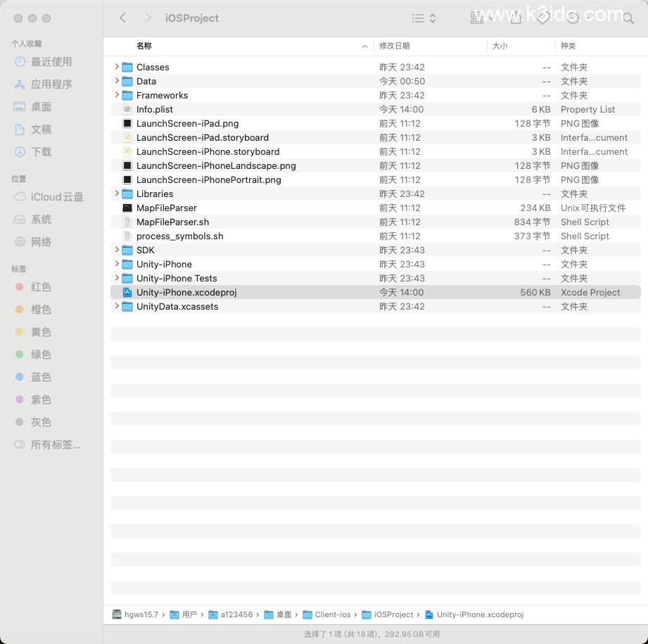This screenshot has width=648, height=644.
Task: Expand the Classes folder disclosure triangle
Action: [116, 67]
